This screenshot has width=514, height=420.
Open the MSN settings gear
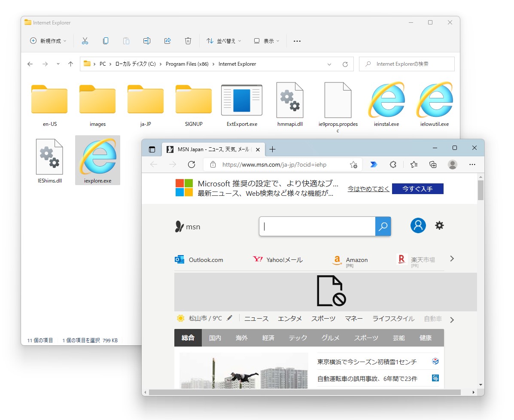tap(439, 225)
